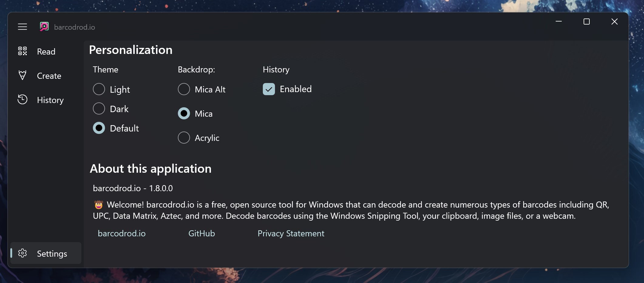Pick the Acrylic backdrop radio button
This screenshot has width=644, height=283.
click(184, 138)
